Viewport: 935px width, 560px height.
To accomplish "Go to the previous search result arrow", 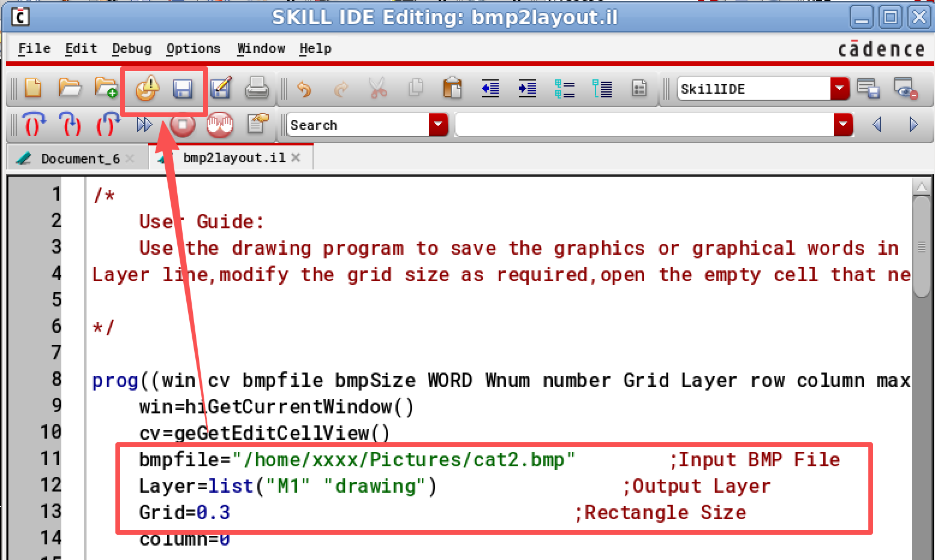I will point(877,124).
